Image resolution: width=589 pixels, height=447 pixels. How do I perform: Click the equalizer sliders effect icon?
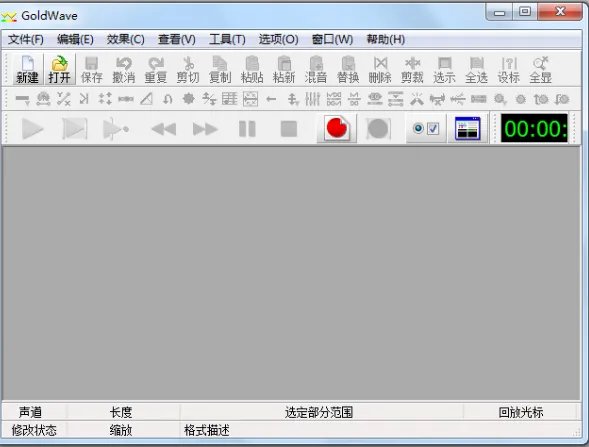pyautogui.click(x=312, y=99)
